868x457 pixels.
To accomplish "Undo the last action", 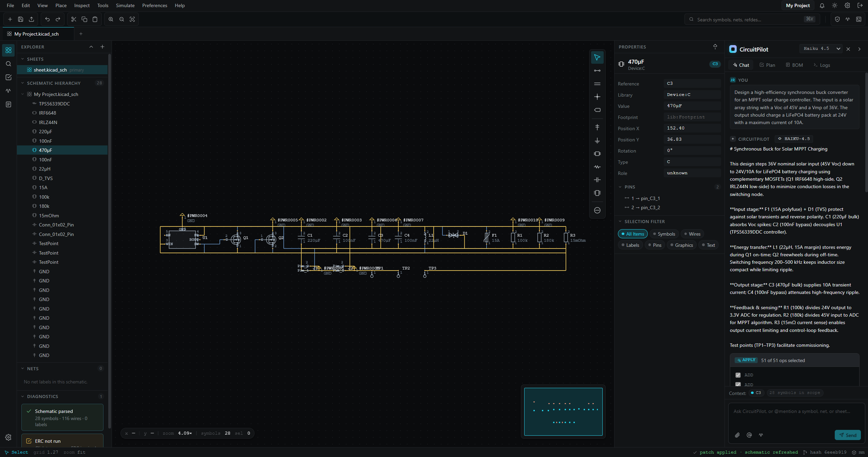I will pos(48,19).
